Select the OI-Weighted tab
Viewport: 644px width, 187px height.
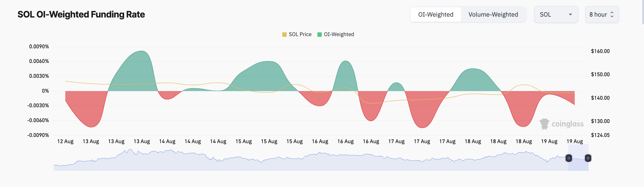[435, 15]
